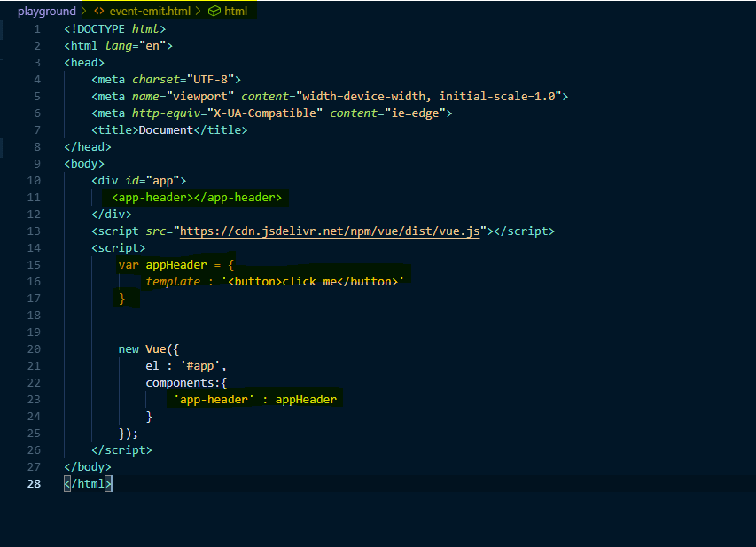Viewport: 756px width, 547px height.
Task: Click line number 20 in the gutter
Action: pos(34,348)
